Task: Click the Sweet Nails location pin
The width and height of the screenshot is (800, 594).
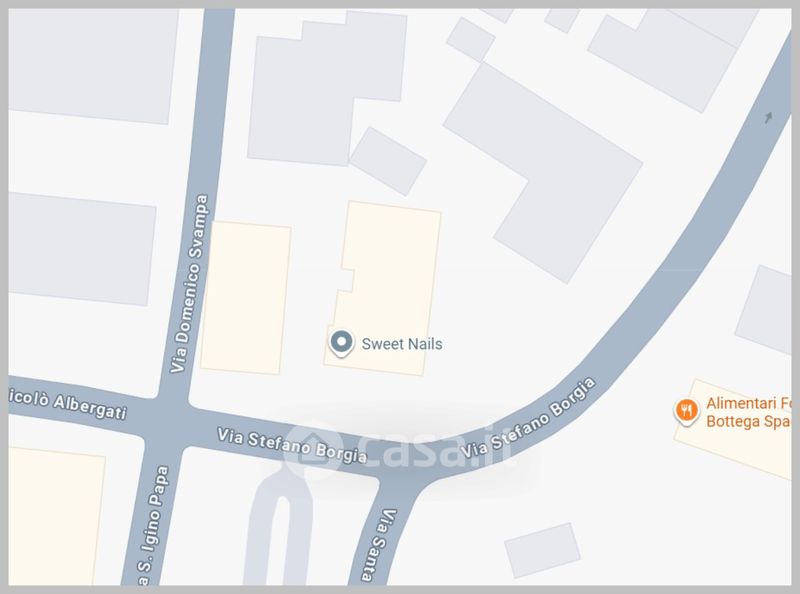Action: (341, 343)
